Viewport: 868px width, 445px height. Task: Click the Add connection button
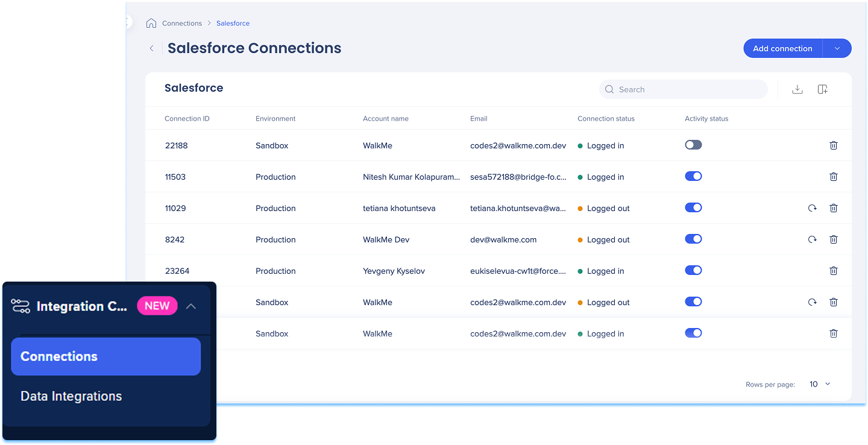(x=782, y=48)
